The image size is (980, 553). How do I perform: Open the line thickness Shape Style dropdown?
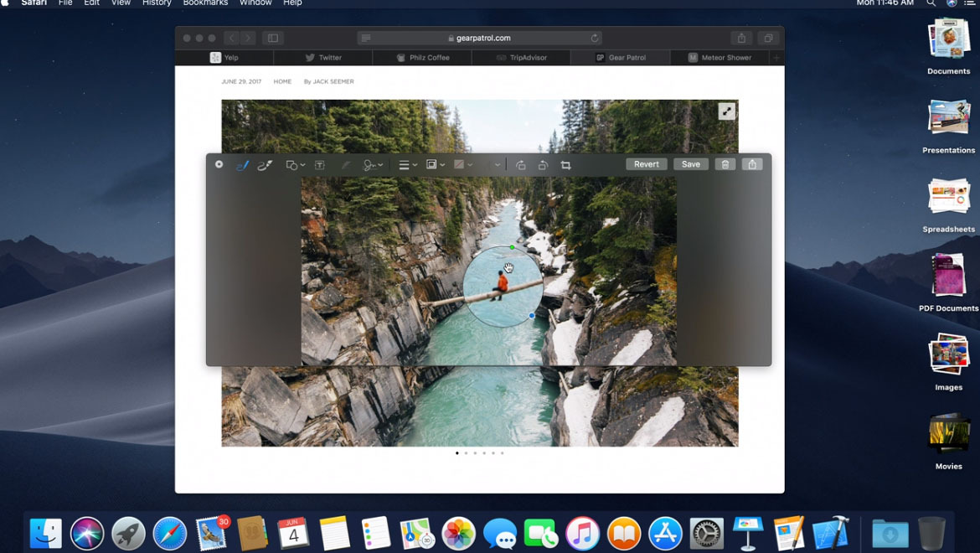pyautogui.click(x=408, y=165)
